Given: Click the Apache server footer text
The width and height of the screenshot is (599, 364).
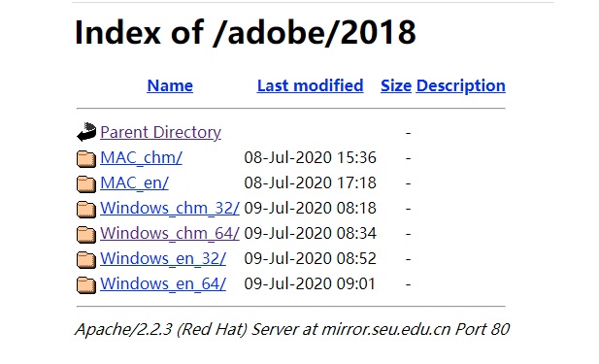Looking at the screenshot, I should [292, 329].
